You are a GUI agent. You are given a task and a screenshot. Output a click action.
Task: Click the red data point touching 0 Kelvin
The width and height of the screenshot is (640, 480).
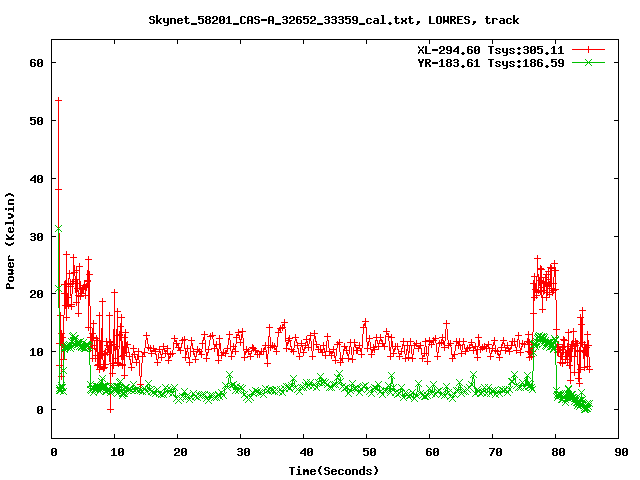coord(110,409)
